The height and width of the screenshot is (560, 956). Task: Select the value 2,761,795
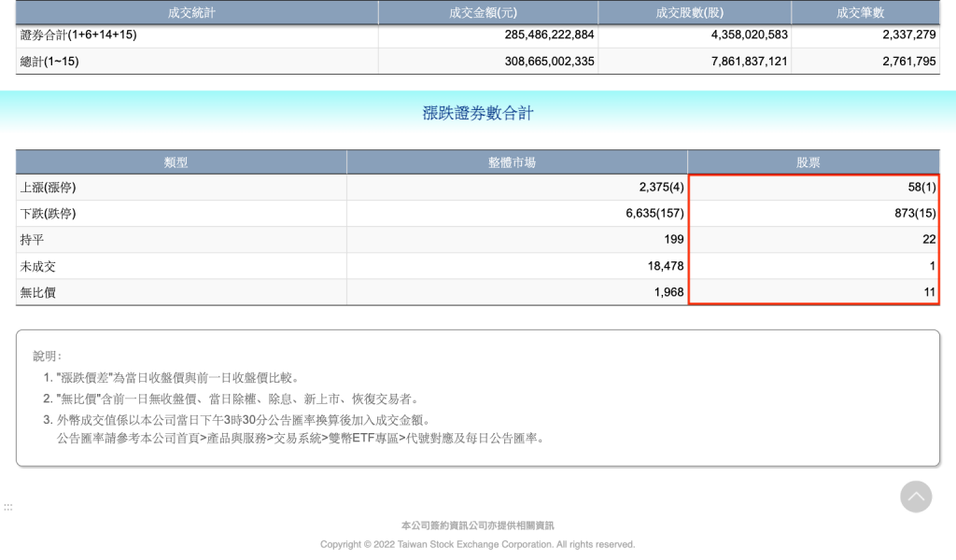(909, 62)
